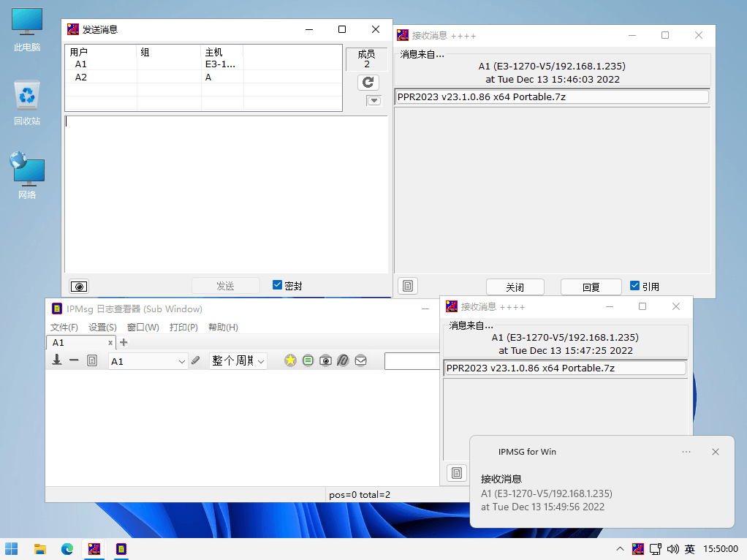The height and width of the screenshot is (560, 747).
Task: Click the pencil edit icon in log viewer
Action: click(x=196, y=360)
